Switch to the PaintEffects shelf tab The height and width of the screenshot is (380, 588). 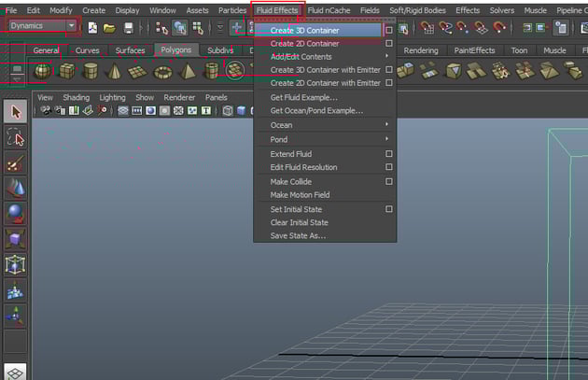[x=474, y=50]
